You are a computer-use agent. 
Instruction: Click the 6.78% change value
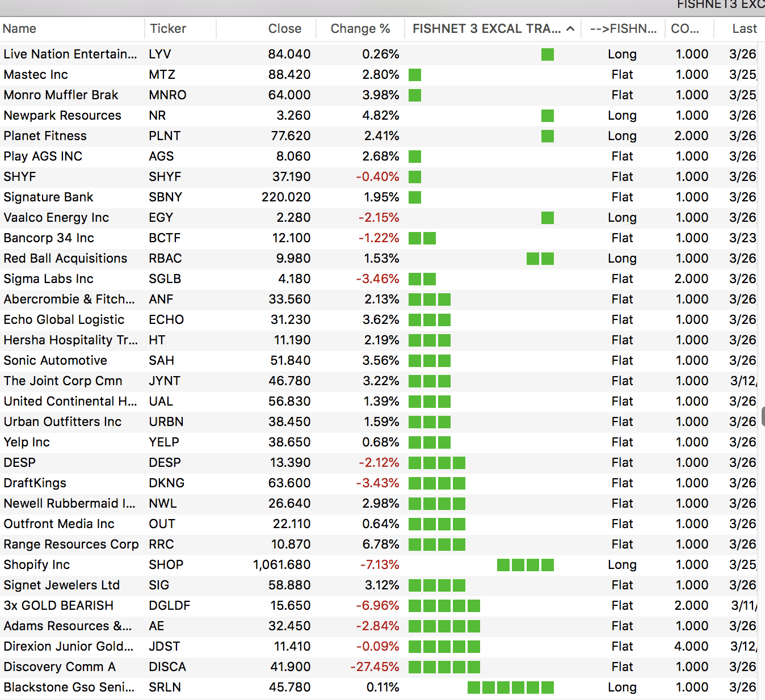pos(381,545)
